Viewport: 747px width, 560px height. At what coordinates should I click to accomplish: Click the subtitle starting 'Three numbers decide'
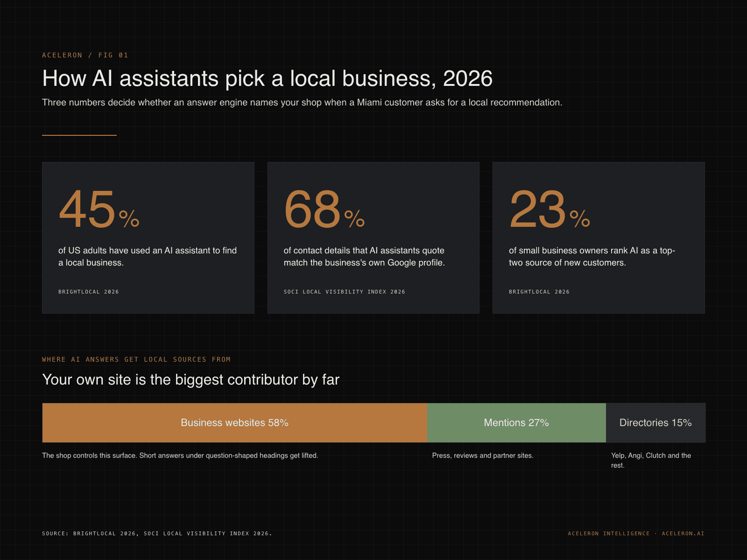302,102
